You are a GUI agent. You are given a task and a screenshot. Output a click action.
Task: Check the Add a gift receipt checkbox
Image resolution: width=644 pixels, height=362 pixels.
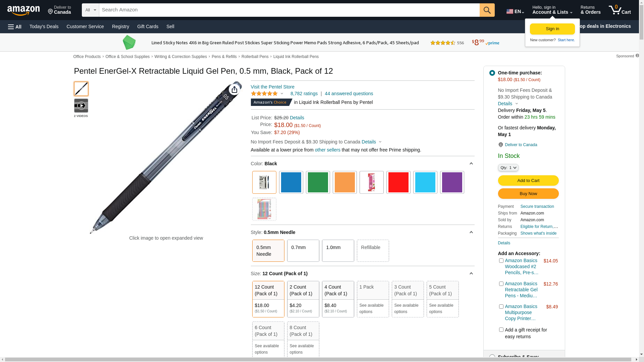(501, 330)
